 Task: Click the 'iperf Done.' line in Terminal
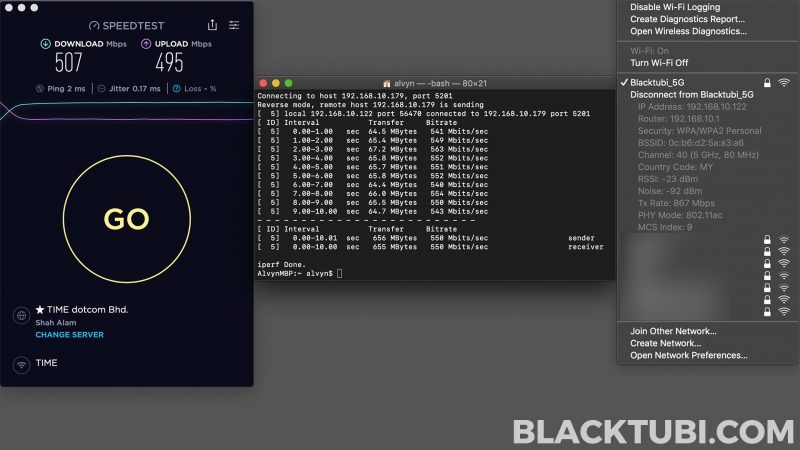tap(281, 265)
